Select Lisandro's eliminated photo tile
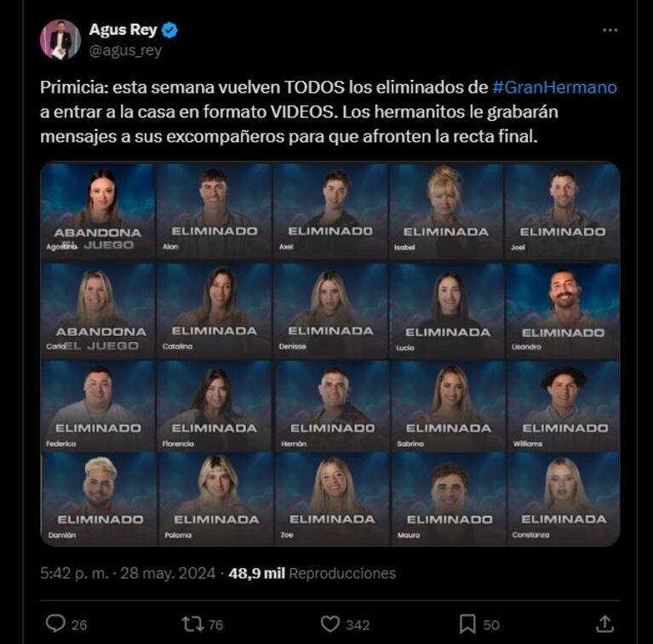This screenshot has height=644, width=653. 563,311
